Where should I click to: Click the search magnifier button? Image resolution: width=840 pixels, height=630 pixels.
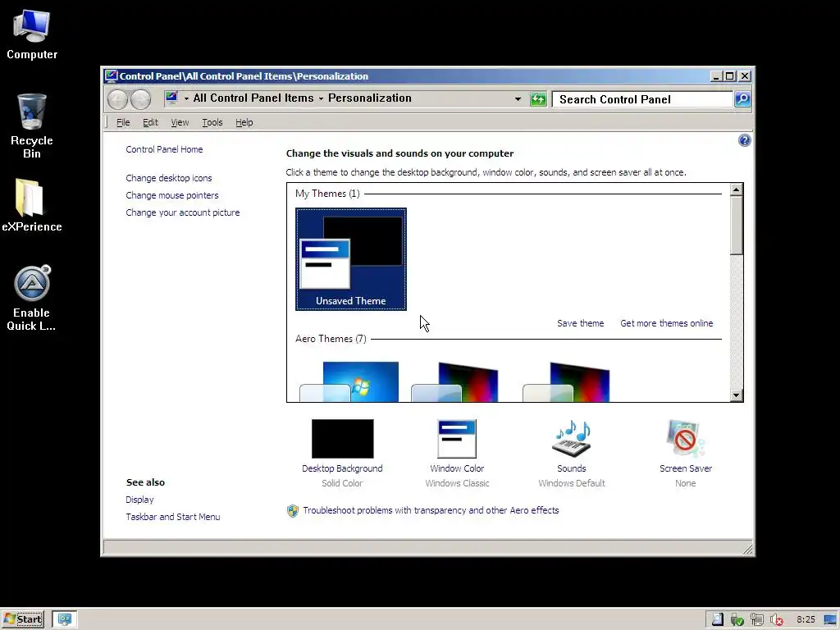tap(742, 99)
